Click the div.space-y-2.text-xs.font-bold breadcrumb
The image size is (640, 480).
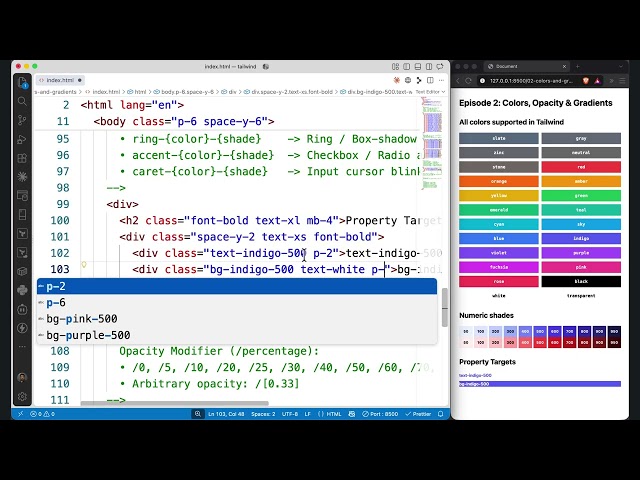(x=289, y=92)
